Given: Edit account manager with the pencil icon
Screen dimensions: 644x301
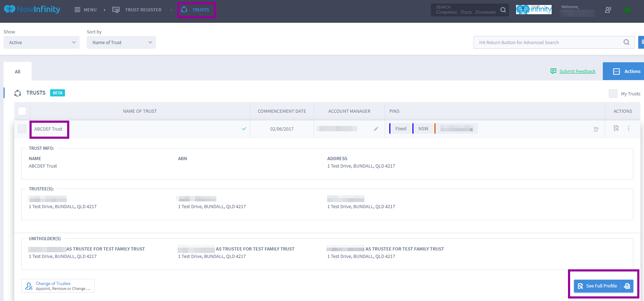Looking at the screenshot, I should (376, 129).
